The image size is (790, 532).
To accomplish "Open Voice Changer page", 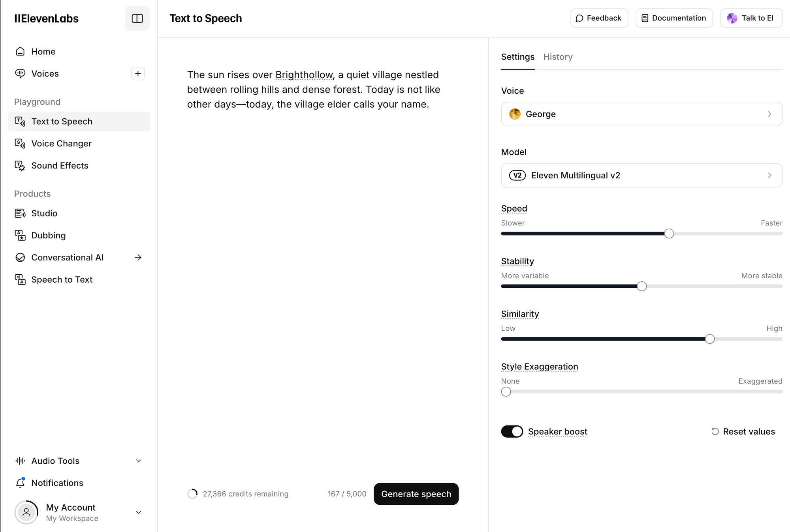I will point(79,143).
